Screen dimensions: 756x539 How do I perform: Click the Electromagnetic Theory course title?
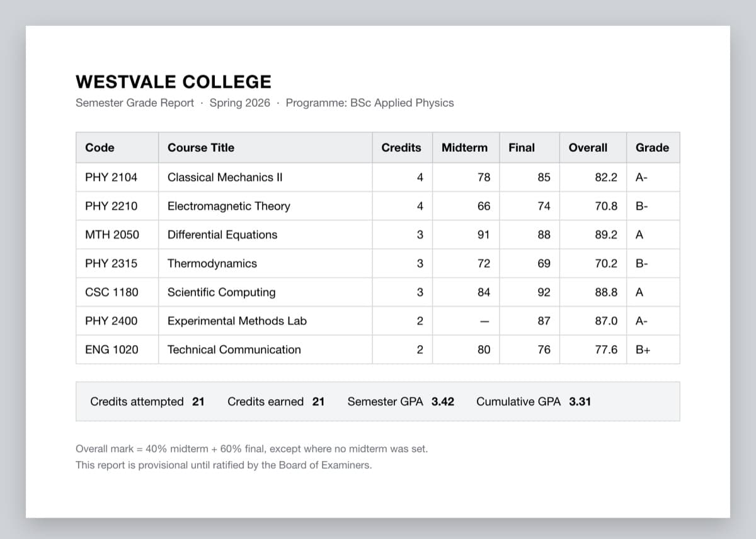click(229, 206)
